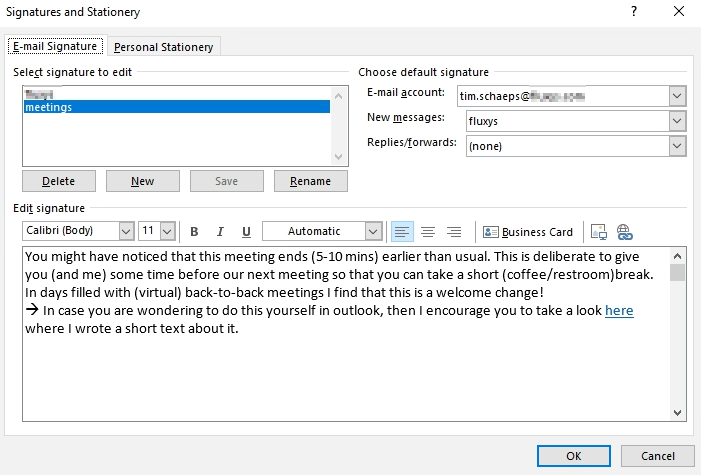Click the signature list scroll up arrow
Image resolution: width=701 pixels, height=475 pixels.
coord(338,96)
